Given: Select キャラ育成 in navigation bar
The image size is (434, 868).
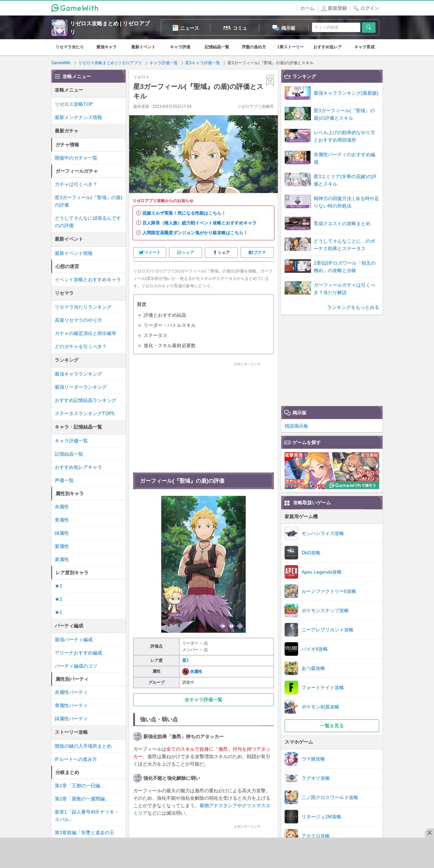Looking at the screenshot, I should pyautogui.click(x=364, y=47).
